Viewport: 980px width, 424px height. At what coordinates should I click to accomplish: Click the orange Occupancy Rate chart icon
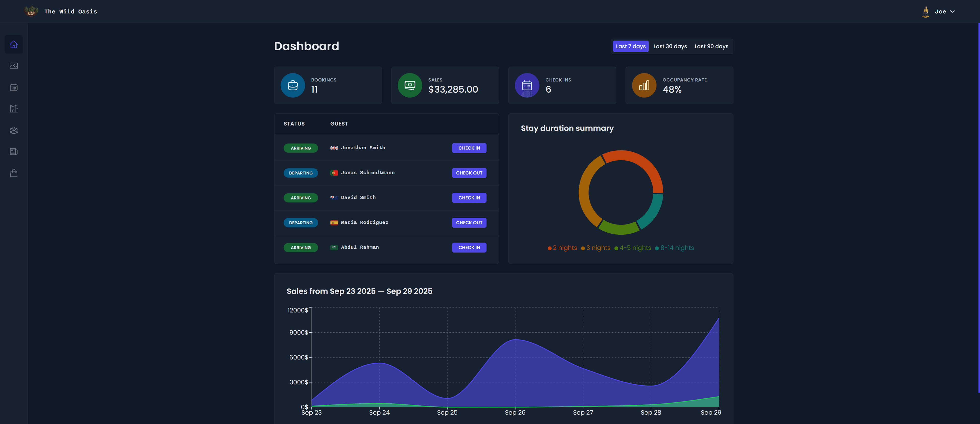644,85
